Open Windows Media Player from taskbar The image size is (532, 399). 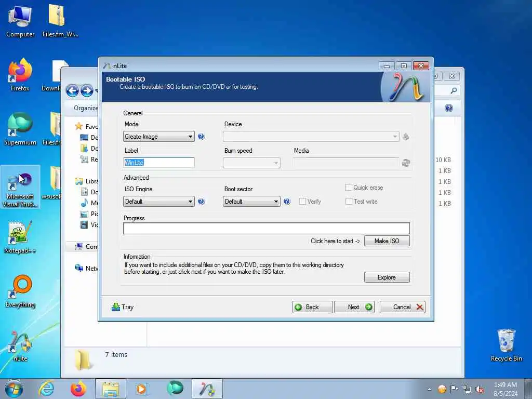[141, 389]
